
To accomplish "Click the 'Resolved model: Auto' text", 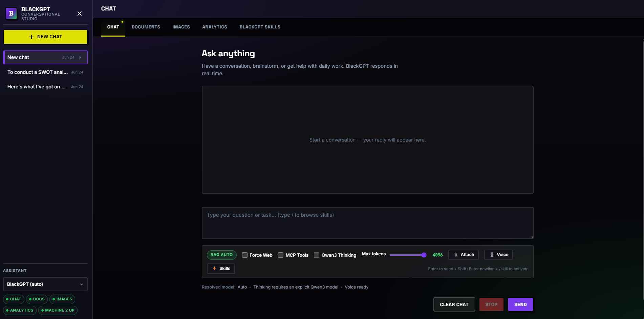I will tap(224, 287).
